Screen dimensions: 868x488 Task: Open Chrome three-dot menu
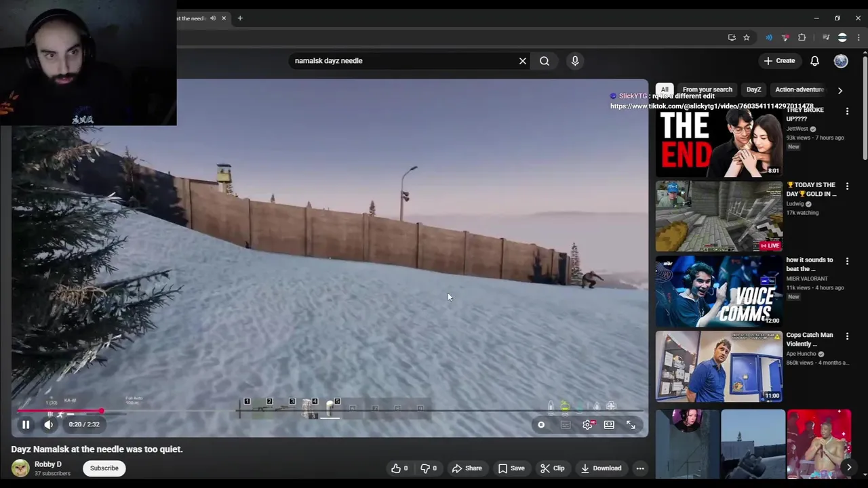859,37
